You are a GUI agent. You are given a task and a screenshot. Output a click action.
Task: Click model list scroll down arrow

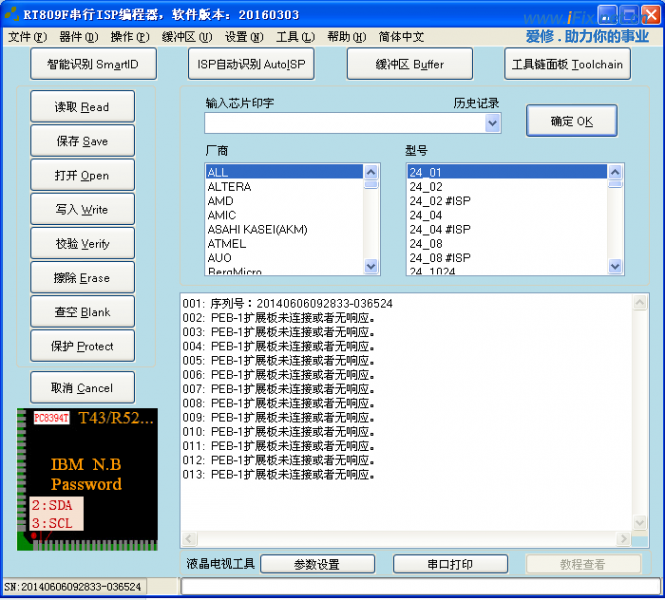615,266
